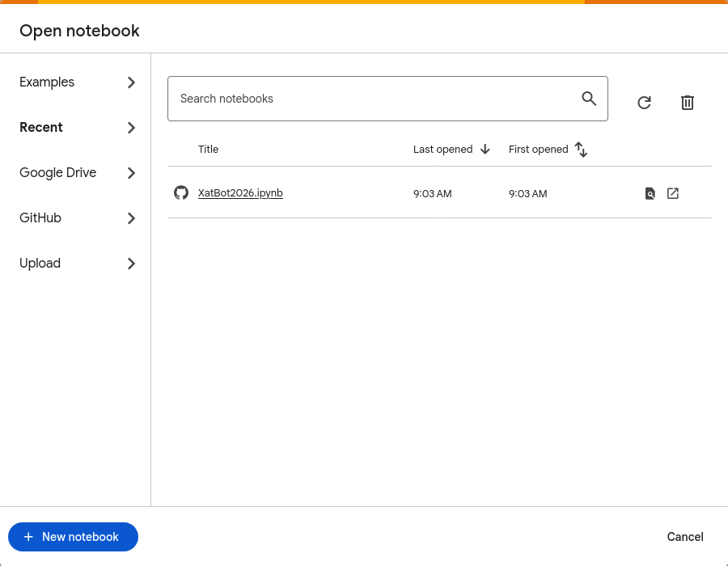
Task: Click the magnifier icon in search box
Action: 589,99
